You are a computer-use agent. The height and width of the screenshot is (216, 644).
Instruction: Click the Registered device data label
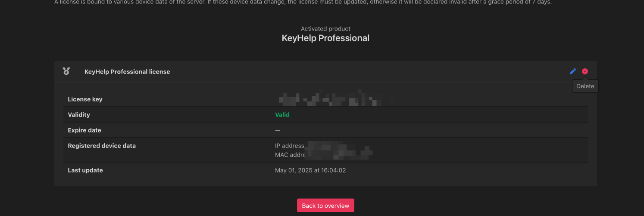click(102, 146)
